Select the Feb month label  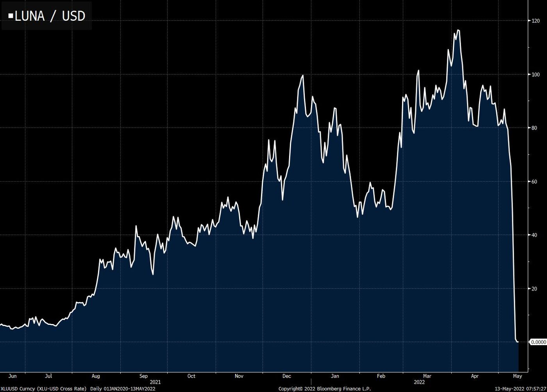point(381,376)
